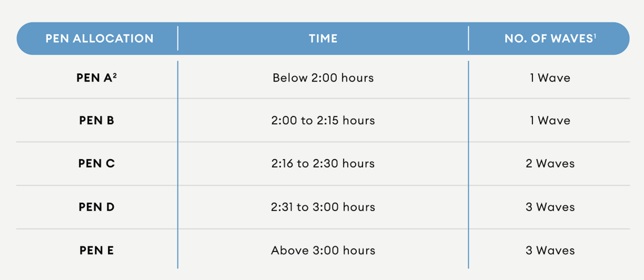Viewport: 644px width, 280px height.
Task: Click the Above 3:00 hours cell
Action: pos(323,251)
